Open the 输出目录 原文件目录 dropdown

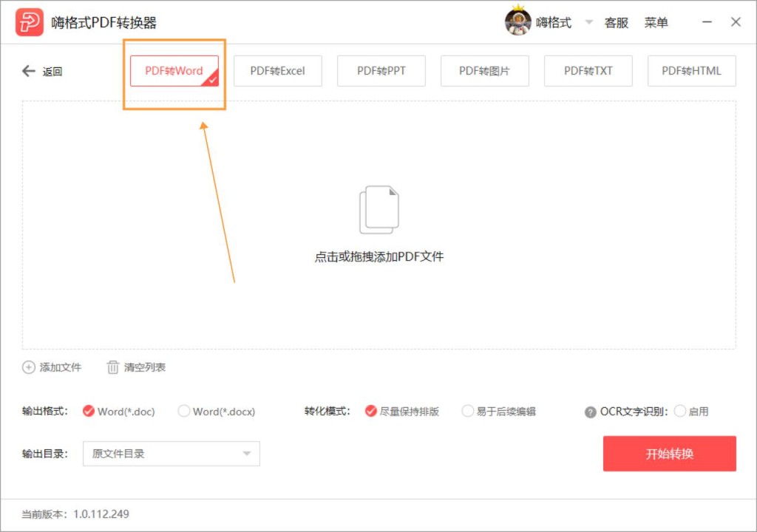172,454
